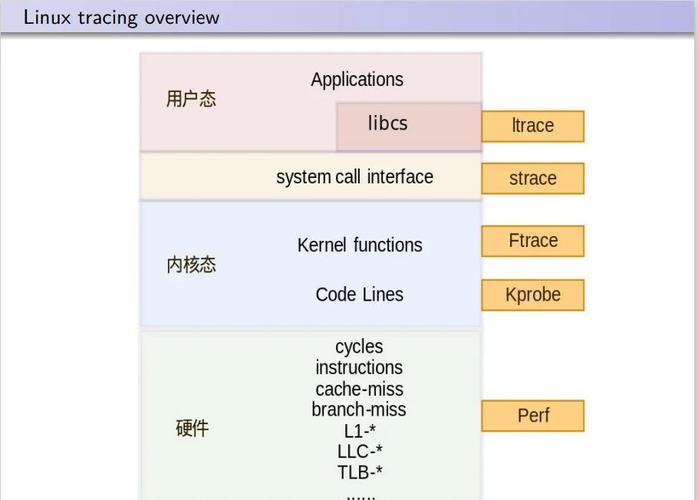Click the cycles entry
Image resolution: width=698 pixels, height=500 pixels.
click(x=359, y=346)
